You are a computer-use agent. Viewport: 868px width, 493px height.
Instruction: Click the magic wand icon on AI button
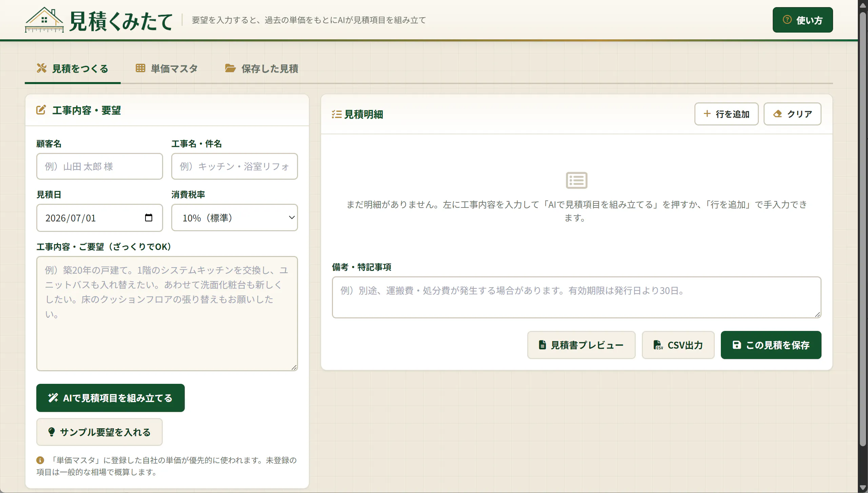pos(53,398)
